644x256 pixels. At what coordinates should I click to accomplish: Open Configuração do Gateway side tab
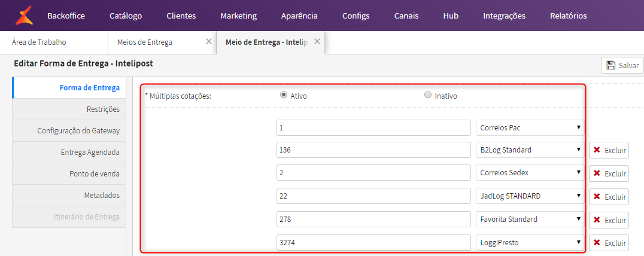pyautogui.click(x=69, y=131)
